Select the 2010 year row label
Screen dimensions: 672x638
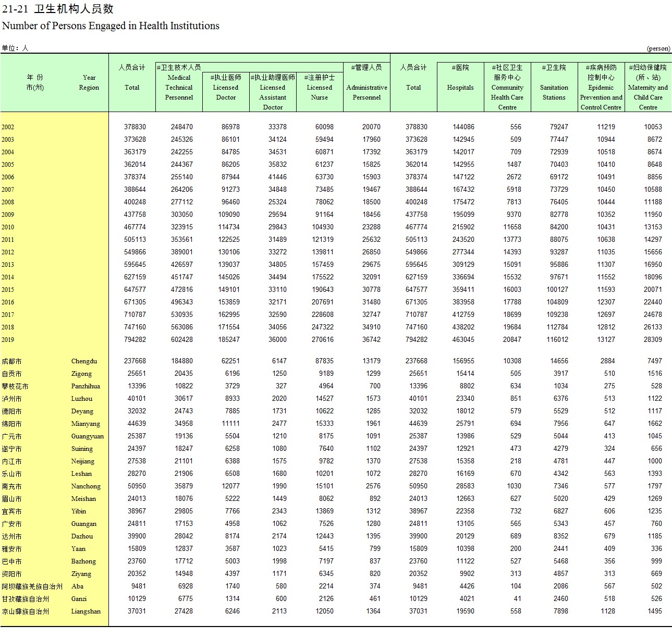[x=8, y=227]
